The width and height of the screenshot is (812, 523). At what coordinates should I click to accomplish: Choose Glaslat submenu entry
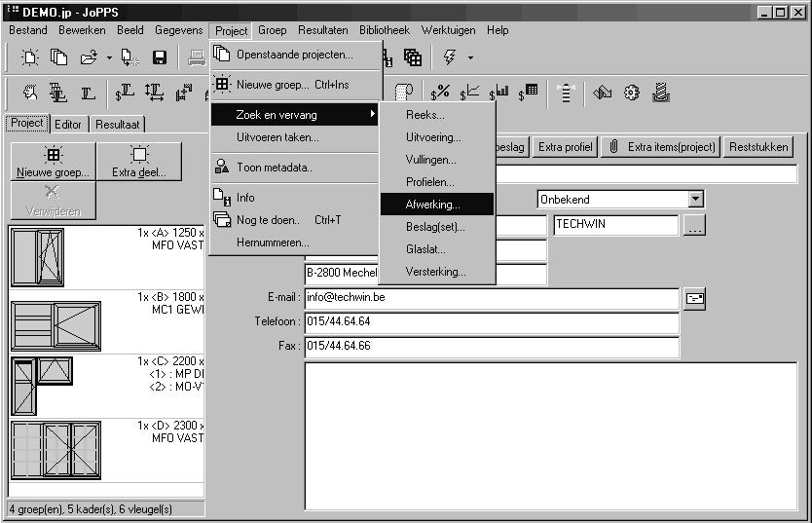(x=437, y=249)
